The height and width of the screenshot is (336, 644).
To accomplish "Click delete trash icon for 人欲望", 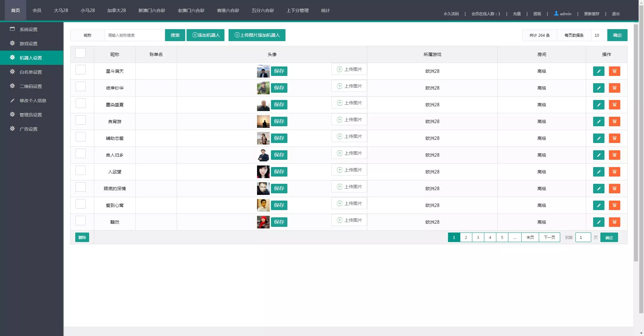I will tap(614, 172).
